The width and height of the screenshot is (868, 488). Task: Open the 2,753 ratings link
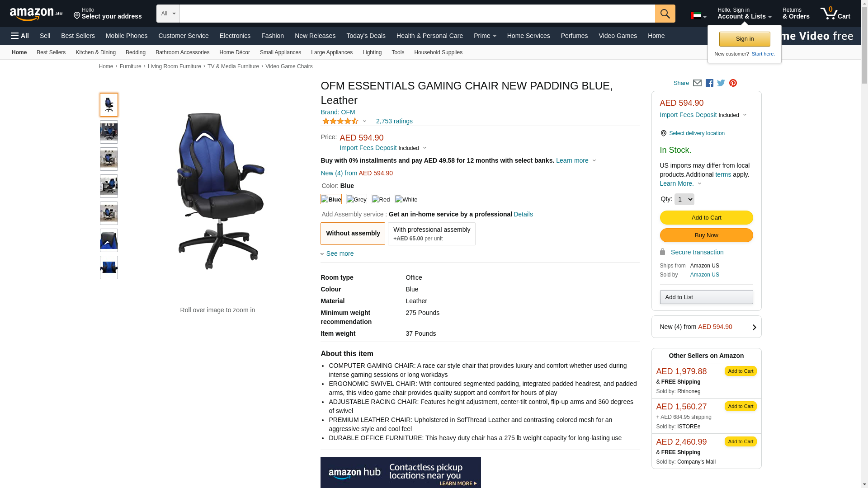[x=394, y=121]
